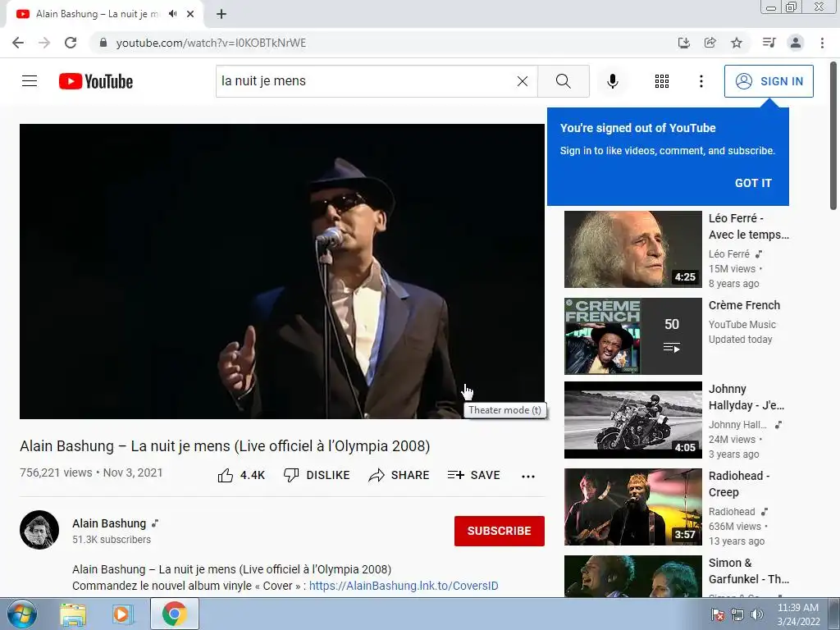
Task: Open Radiohead Creep video thumbnail
Action: coord(632,507)
